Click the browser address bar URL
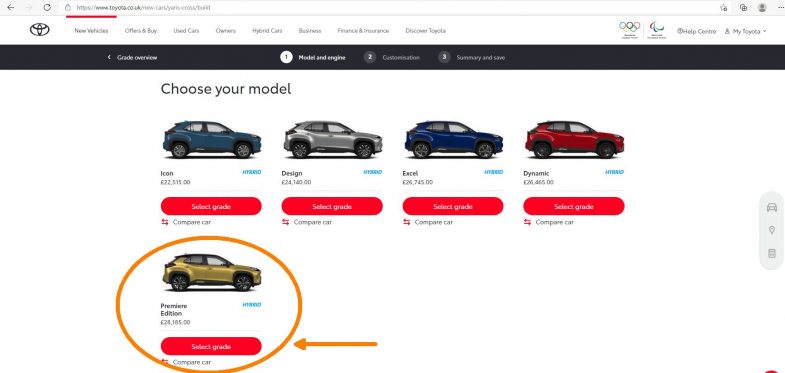The height and width of the screenshot is (373, 785). [143, 8]
